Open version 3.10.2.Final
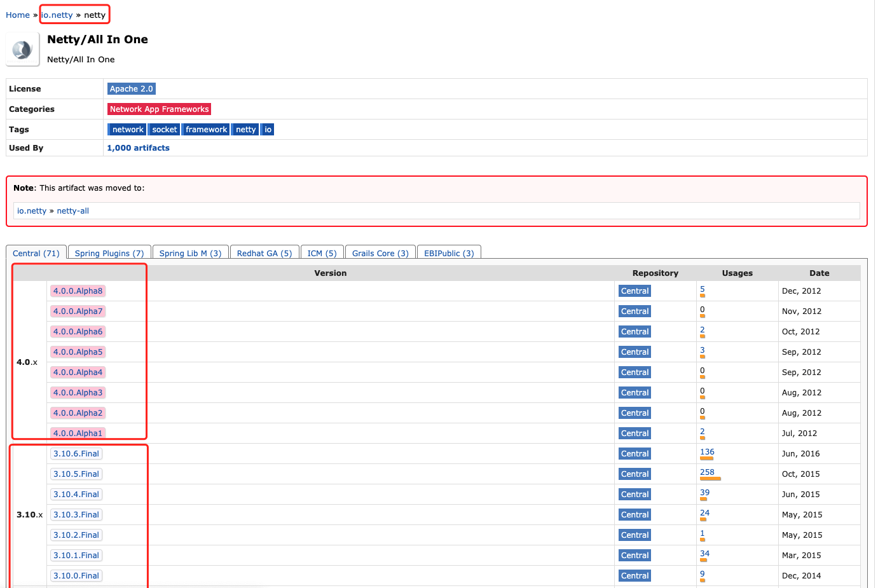 pyautogui.click(x=76, y=535)
